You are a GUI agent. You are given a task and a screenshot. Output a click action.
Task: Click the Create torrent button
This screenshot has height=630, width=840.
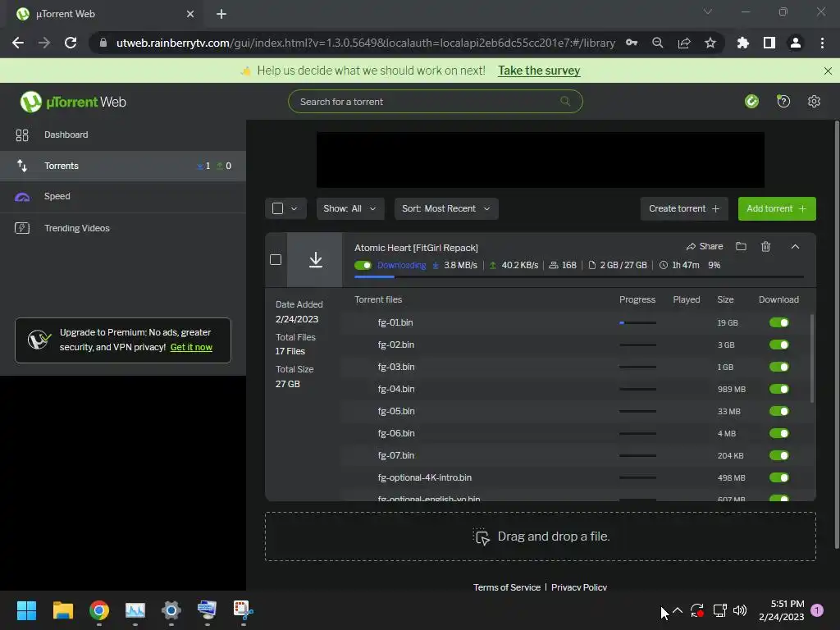click(684, 208)
